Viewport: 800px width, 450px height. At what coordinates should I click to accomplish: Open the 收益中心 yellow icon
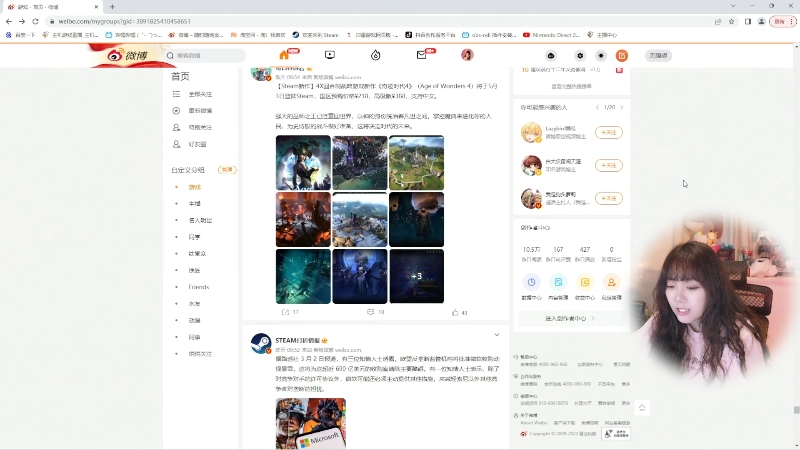(585, 282)
